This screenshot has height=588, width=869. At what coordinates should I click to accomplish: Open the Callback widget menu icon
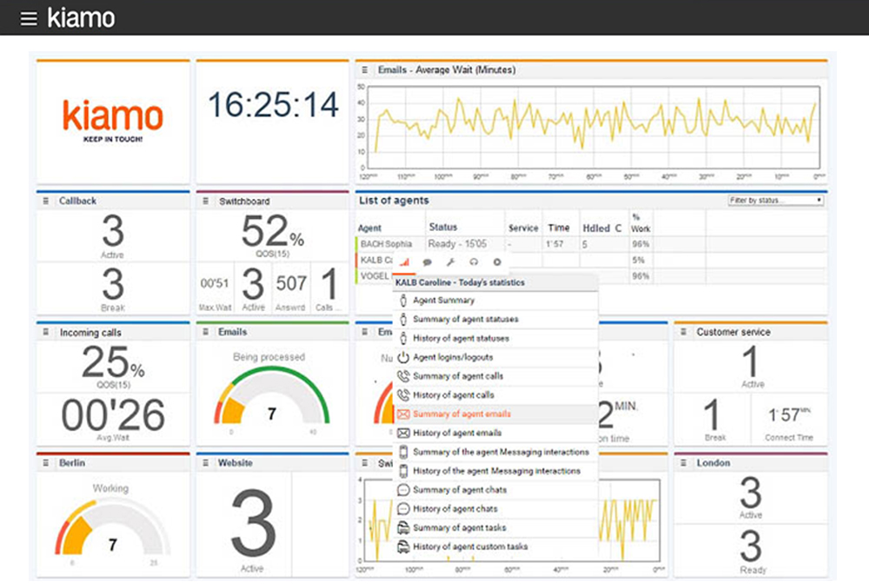(x=46, y=201)
